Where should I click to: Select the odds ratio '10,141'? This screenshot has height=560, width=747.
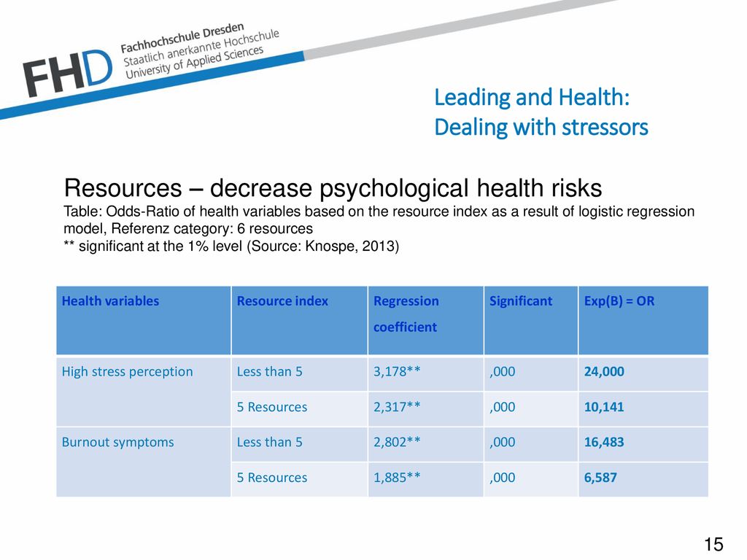click(x=604, y=407)
